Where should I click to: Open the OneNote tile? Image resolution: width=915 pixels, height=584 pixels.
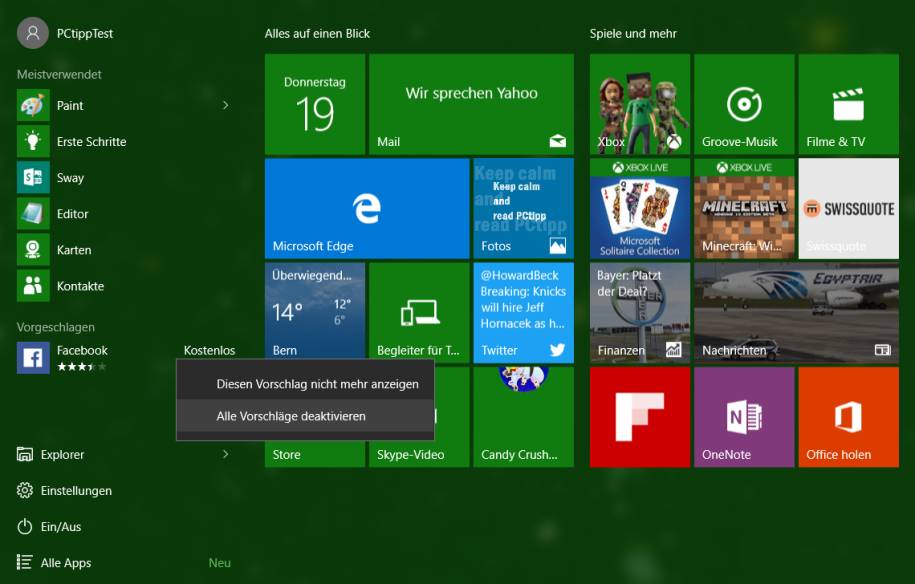744,417
